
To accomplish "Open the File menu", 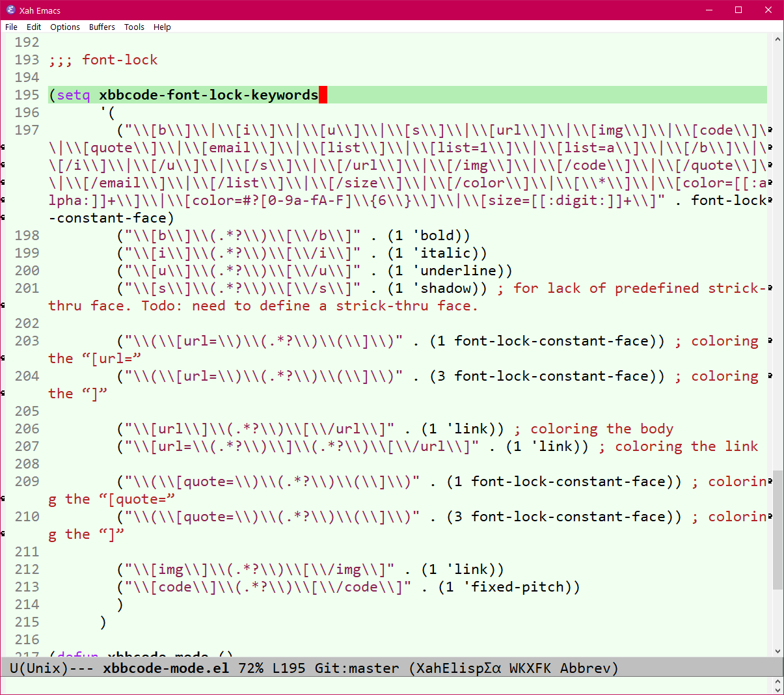I will [x=11, y=27].
